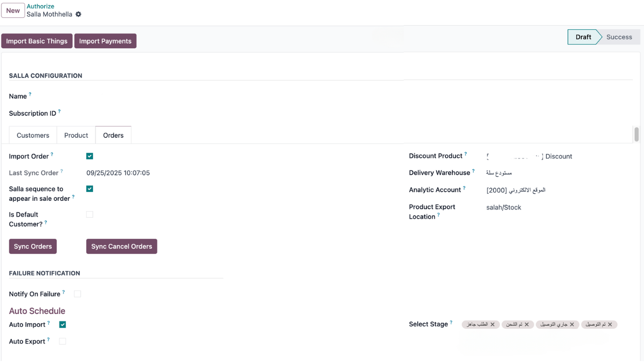Enable the Auto Export checkbox

click(x=63, y=341)
